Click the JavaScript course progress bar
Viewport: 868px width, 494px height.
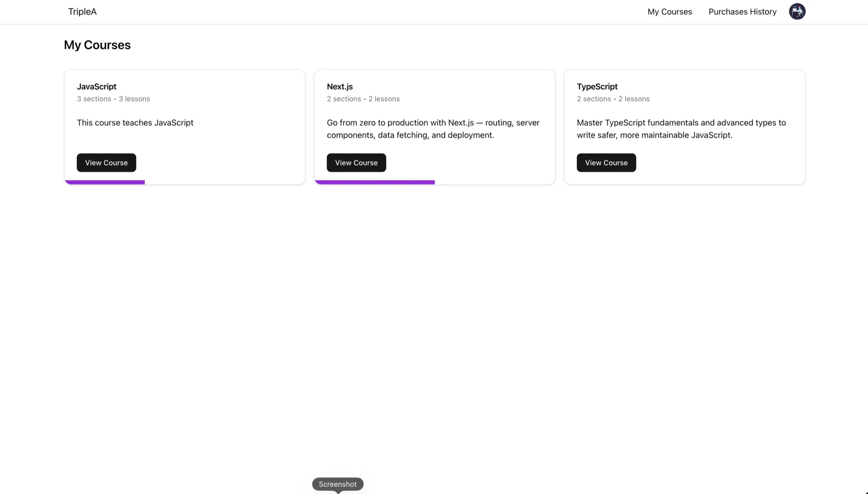pyautogui.click(x=105, y=182)
